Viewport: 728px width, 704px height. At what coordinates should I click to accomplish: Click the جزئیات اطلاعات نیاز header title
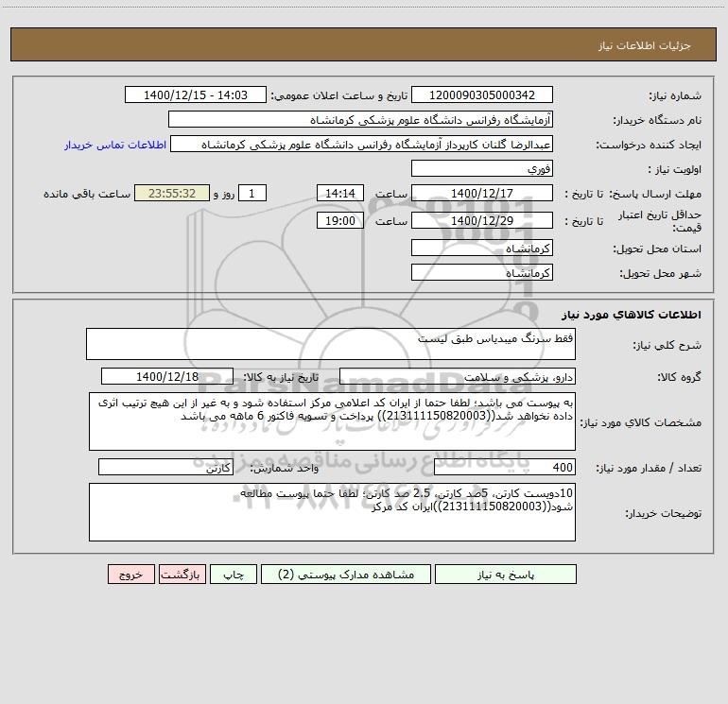tap(645, 45)
